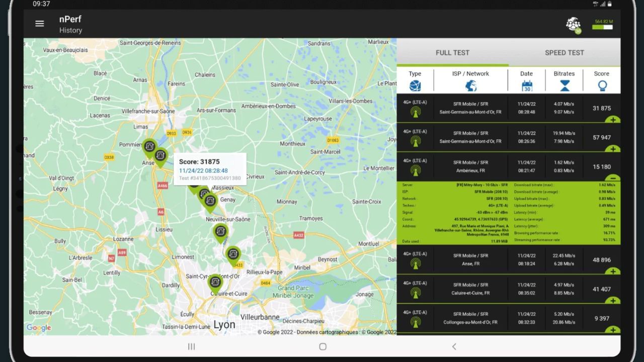The image size is (644, 362).
Task: Select map marker below Neuville-sur-Saône
Action: click(220, 232)
